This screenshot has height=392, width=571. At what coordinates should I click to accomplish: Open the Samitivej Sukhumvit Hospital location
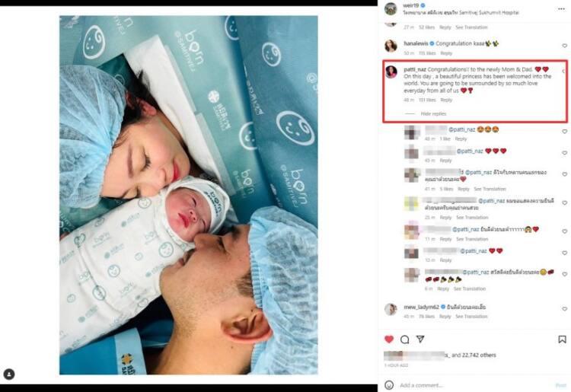pyautogui.click(x=461, y=12)
